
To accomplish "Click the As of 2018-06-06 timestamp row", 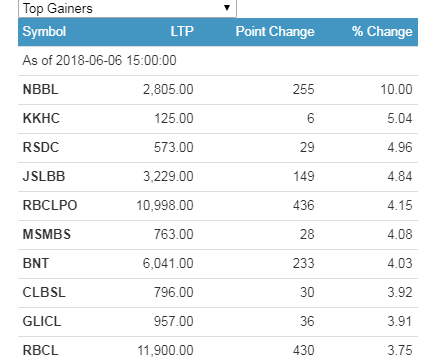I will [218, 61].
